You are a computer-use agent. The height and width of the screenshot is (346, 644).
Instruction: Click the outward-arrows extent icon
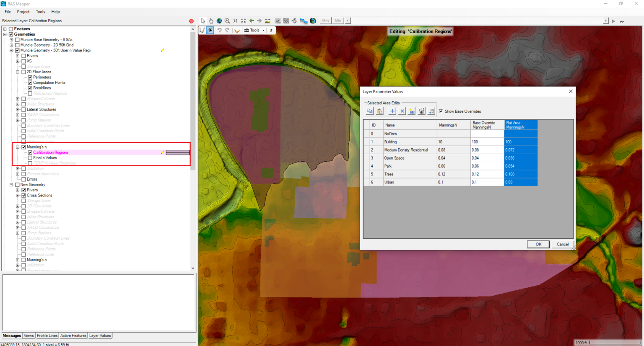(243, 21)
